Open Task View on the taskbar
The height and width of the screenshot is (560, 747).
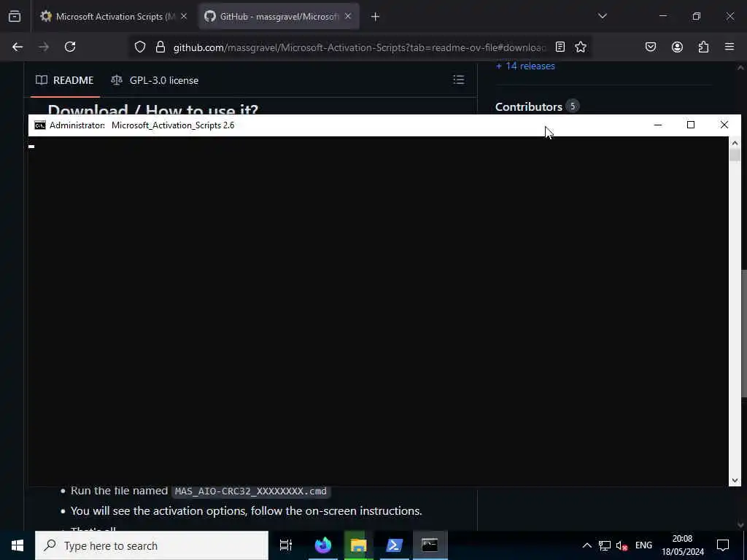pyautogui.click(x=286, y=545)
